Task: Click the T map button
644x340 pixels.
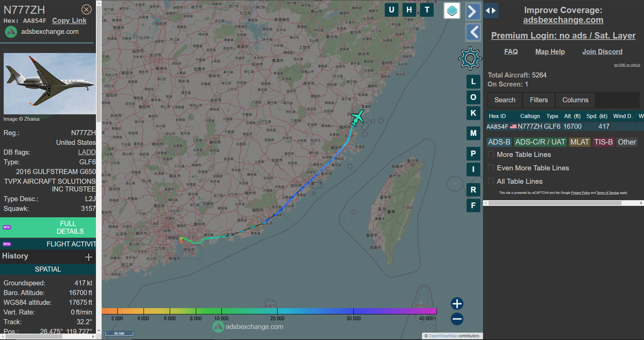Action: point(427,10)
